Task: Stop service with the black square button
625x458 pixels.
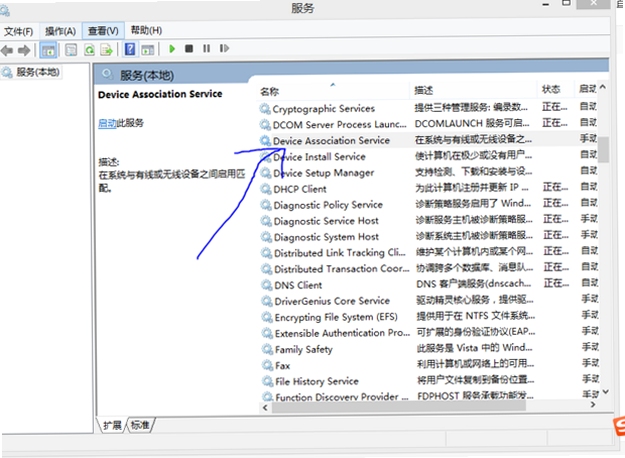Action: pyautogui.click(x=189, y=49)
